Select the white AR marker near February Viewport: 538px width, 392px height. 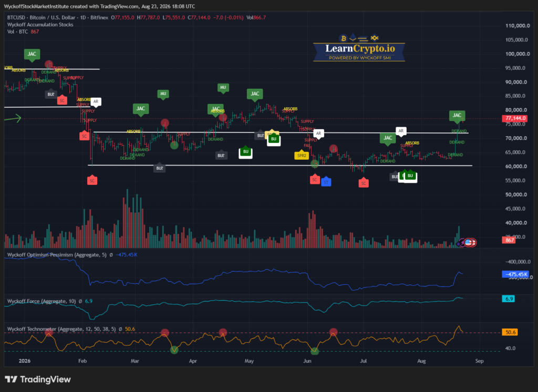point(96,102)
